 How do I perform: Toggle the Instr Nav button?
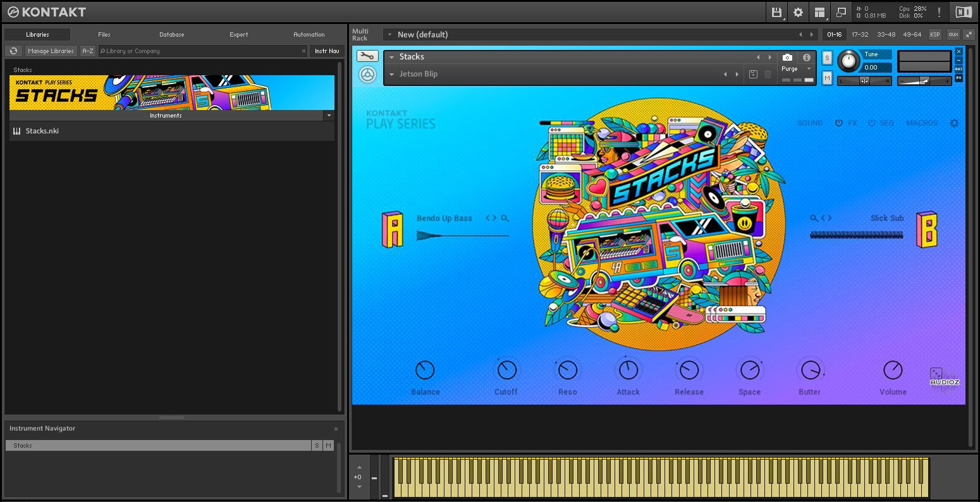(327, 51)
